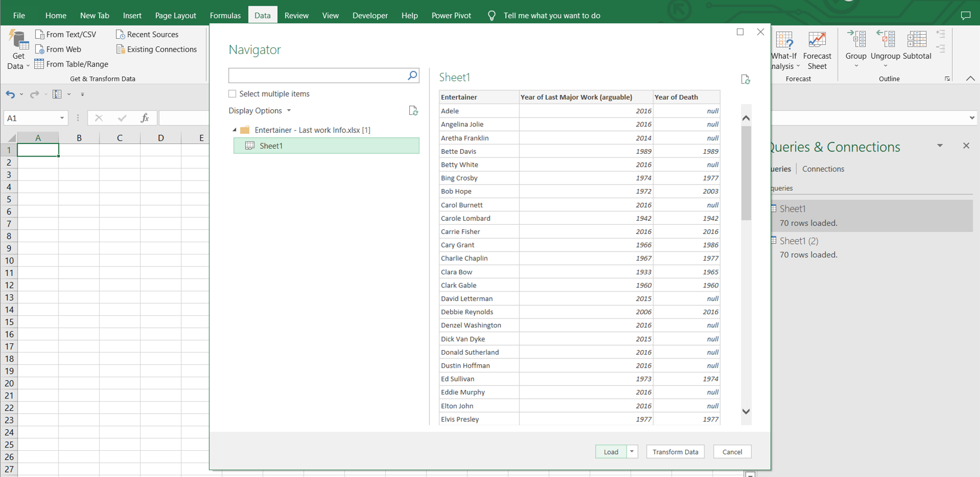Click the Tell me what you want field
This screenshot has height=477, width=980.
coord(551,15)
